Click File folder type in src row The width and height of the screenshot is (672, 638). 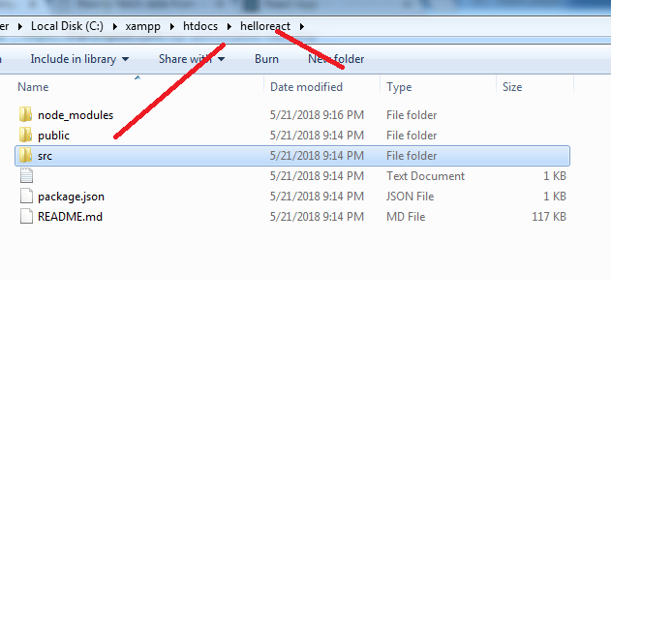click(412, 156)
